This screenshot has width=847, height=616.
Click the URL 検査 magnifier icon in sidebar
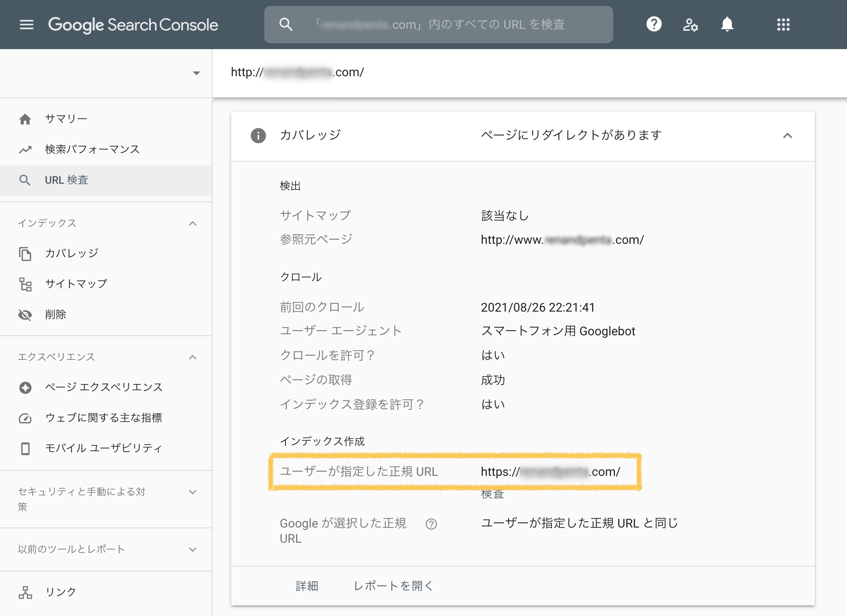[x=25, y=180]
